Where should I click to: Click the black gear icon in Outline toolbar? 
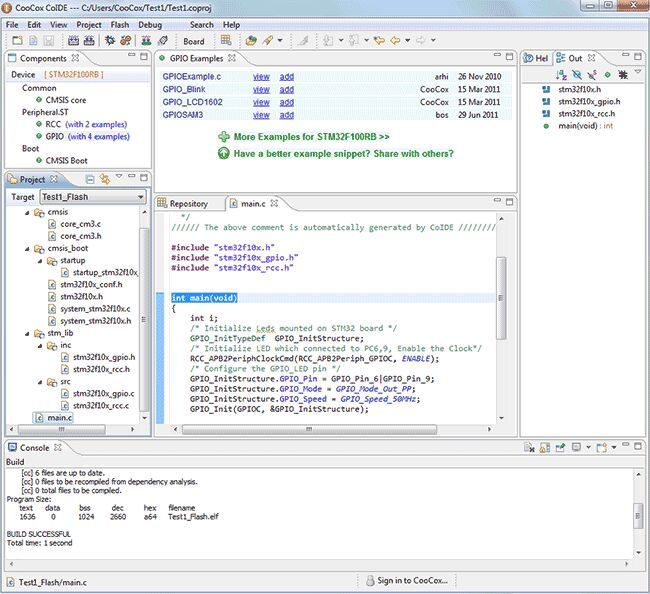click(x=623, y=75)
